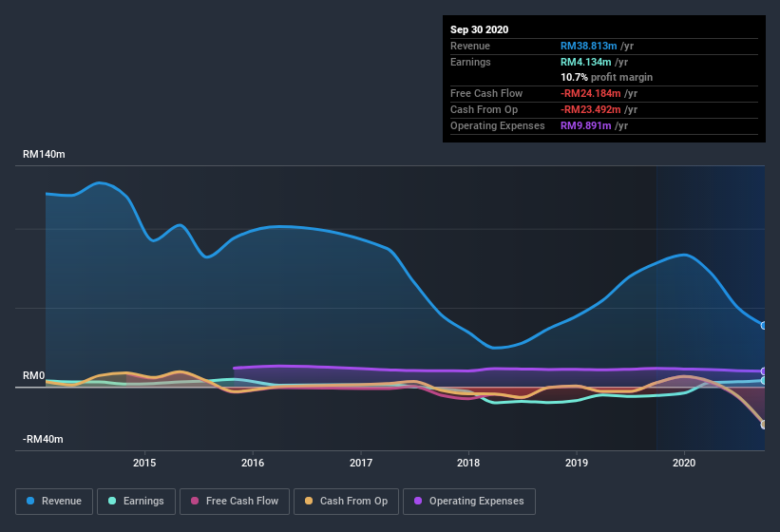This screenshot has width=780, height=532.
Task: Click the 2015 x-axis label
Action: tap(144, 463)
